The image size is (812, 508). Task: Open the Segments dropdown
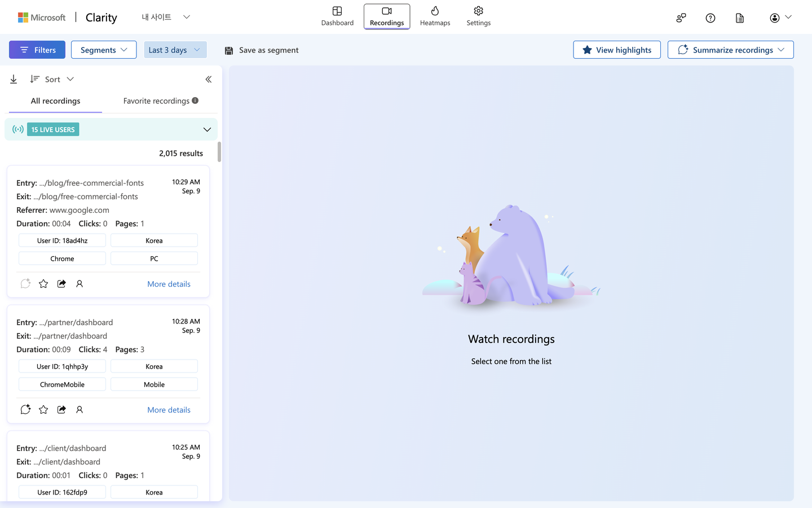104,50
